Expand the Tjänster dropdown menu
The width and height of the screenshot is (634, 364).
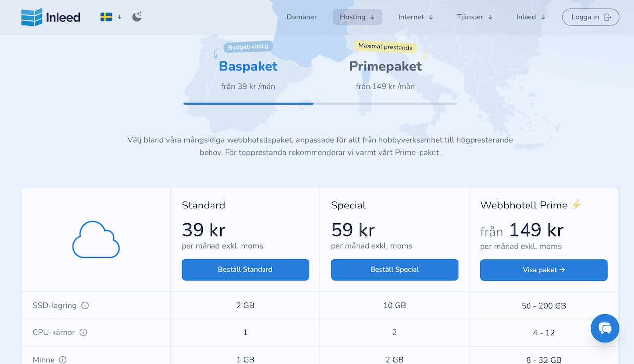coord(475,17)
